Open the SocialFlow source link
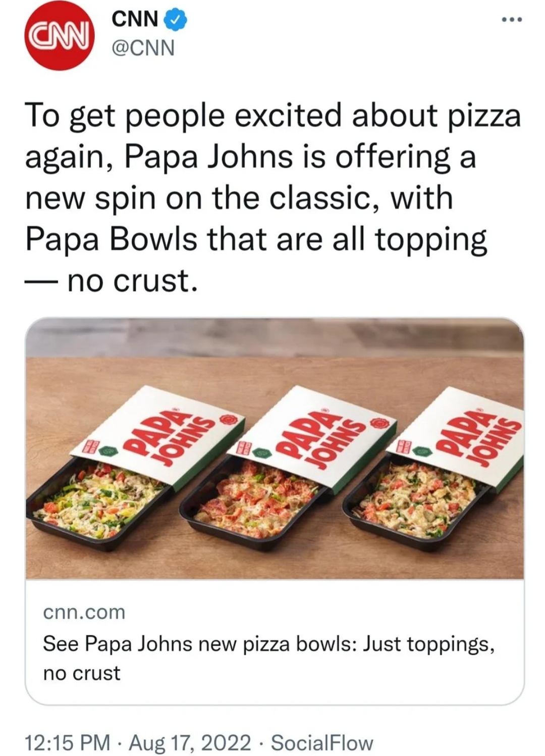 [322, 742]
